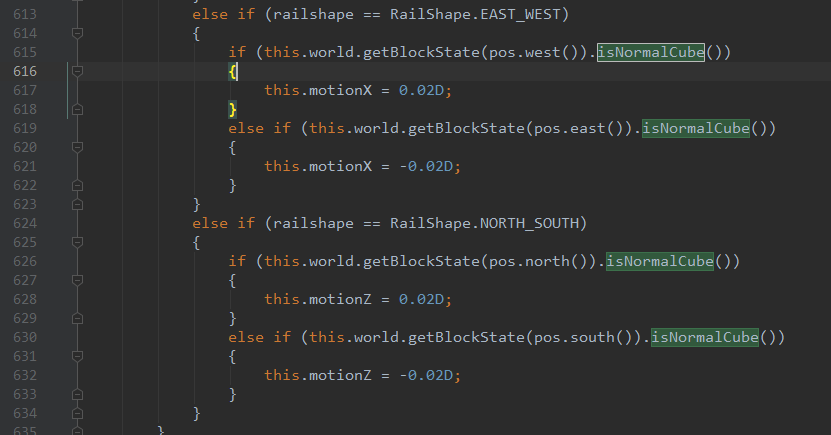
Task: Click line number 616 in the gutter
Action: coord(25,72)
